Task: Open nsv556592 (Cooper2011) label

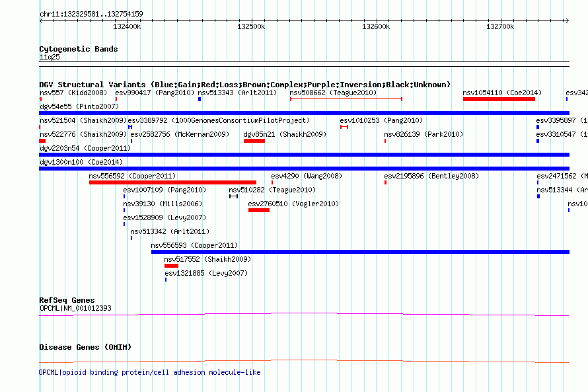Action: 132,176
